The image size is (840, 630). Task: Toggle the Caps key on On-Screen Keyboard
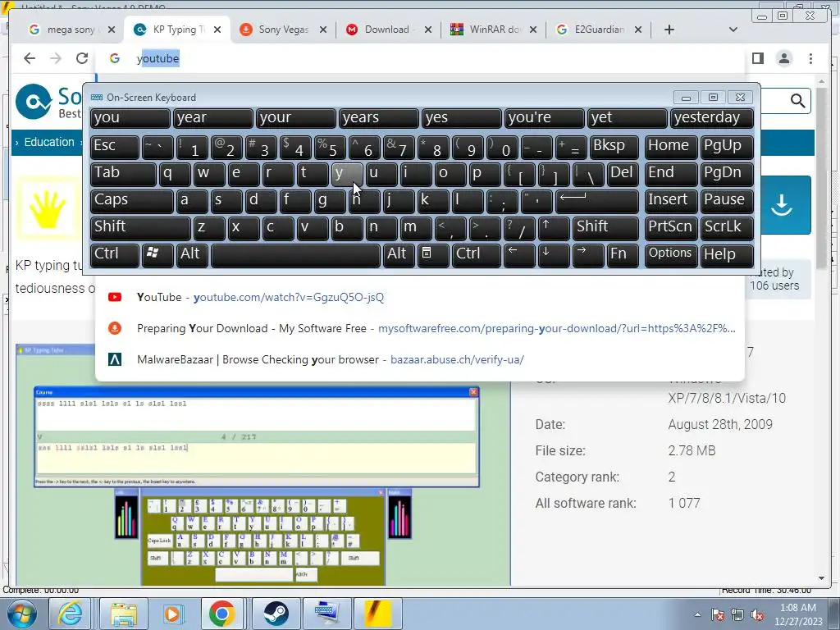[132, 201]
